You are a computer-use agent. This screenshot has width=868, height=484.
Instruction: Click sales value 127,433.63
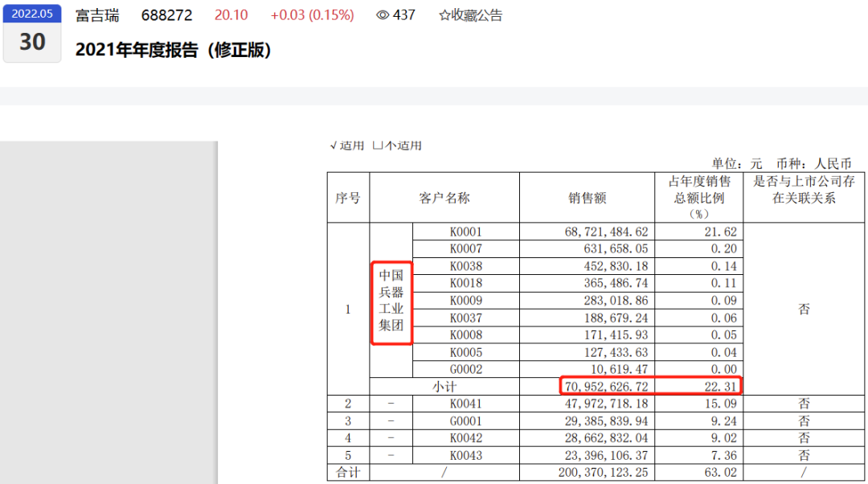coord(616,352)
